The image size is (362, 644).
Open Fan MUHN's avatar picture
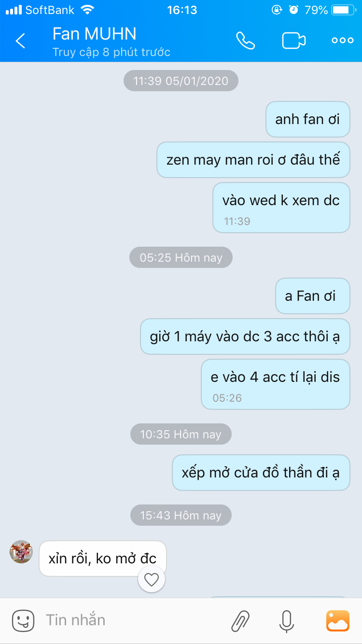click(21, 552)
